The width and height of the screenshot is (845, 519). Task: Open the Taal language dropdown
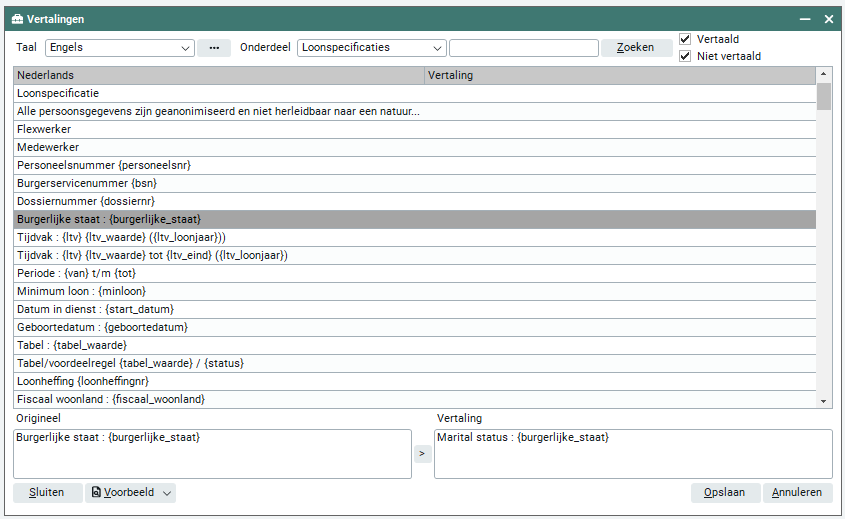tap(186, 48)
